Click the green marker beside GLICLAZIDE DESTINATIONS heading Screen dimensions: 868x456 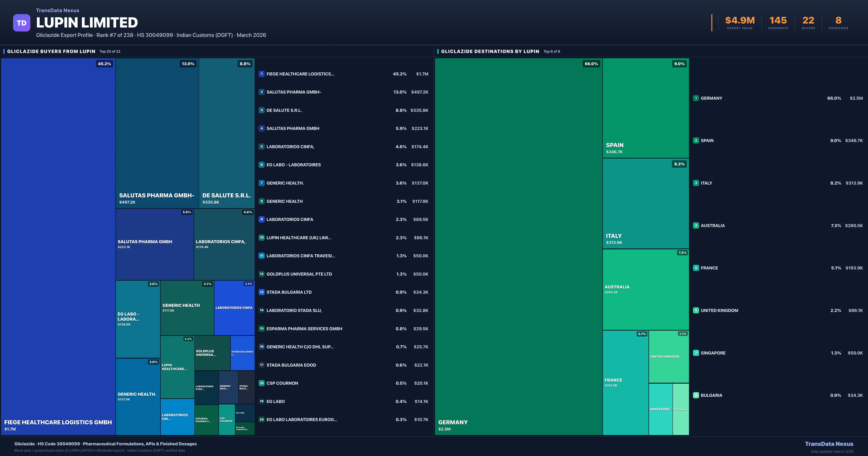[438, 51]
